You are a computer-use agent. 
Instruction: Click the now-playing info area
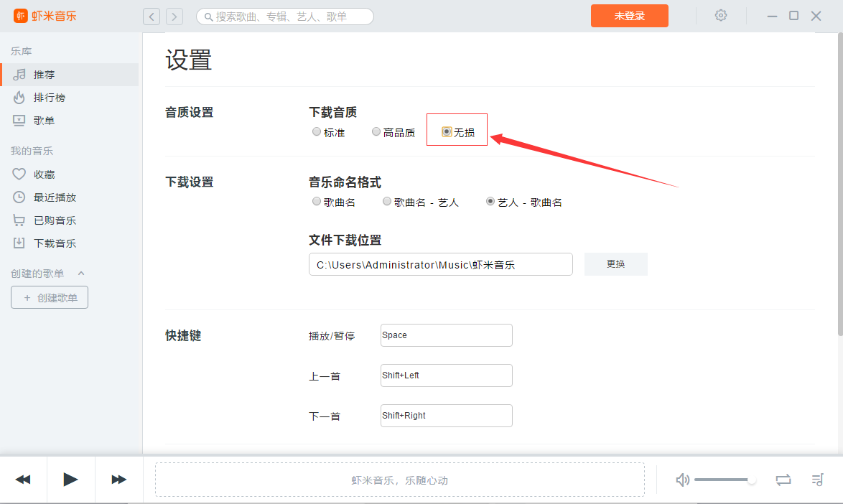(x=399, y=480)
